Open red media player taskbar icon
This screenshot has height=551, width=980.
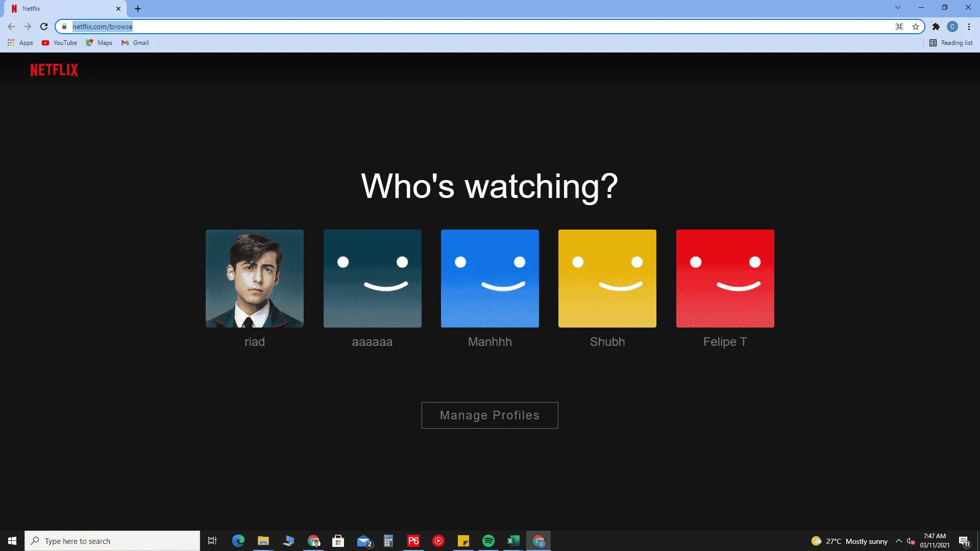[438, 541]
